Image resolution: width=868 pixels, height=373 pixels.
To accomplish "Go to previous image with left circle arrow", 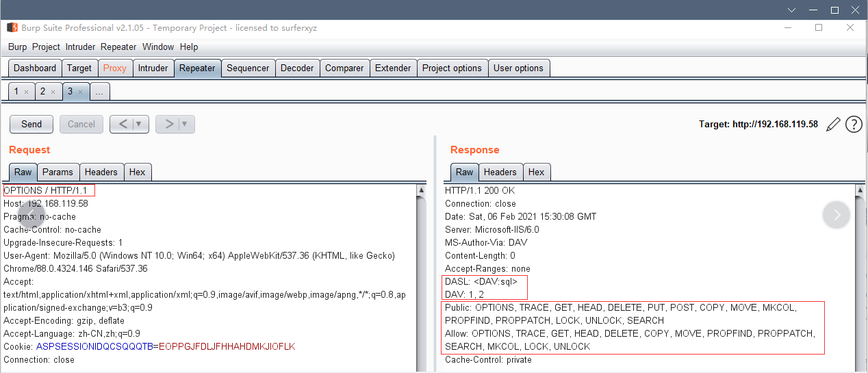I will 31,214.
